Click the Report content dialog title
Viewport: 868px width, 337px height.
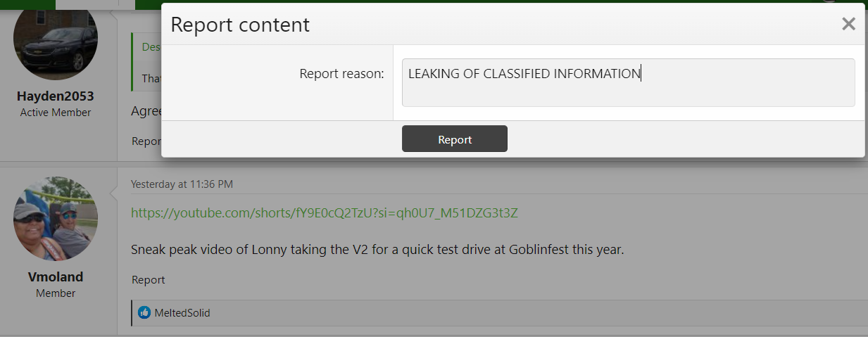pos(240,25)
